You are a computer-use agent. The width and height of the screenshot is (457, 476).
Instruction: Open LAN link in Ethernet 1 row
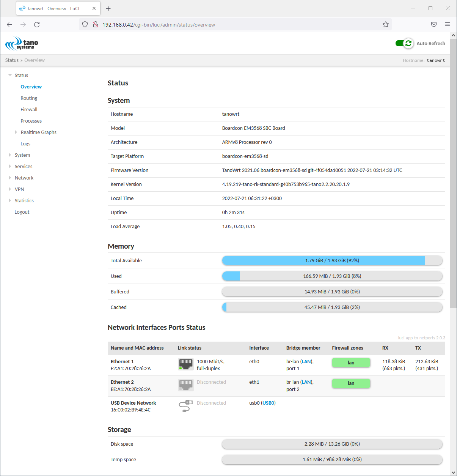click(306, 362)
